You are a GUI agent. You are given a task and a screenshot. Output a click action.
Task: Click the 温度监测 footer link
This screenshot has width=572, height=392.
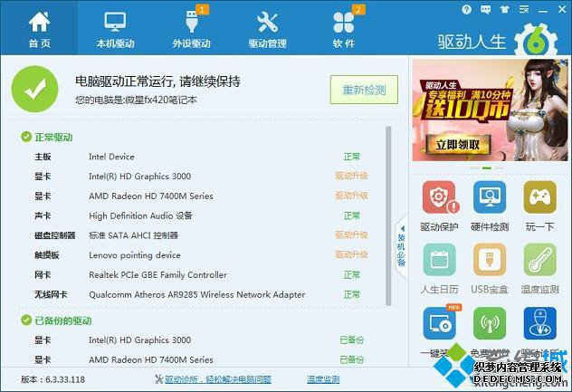click(323, 379)
